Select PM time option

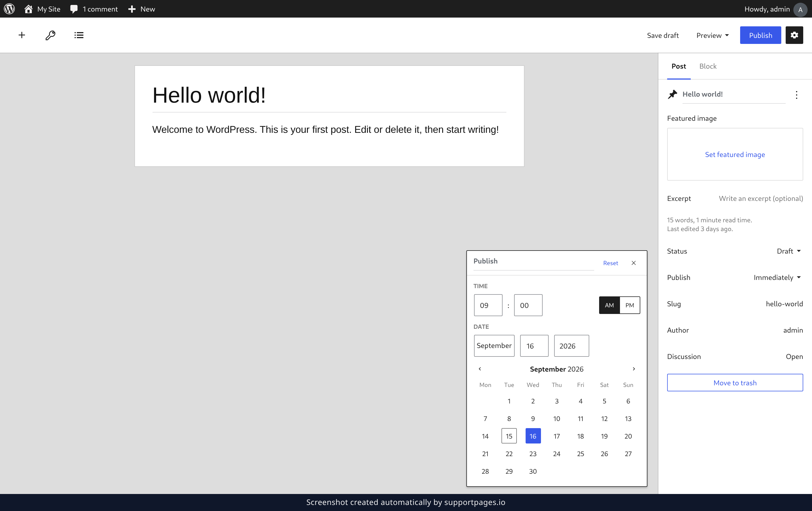(630, 305)
